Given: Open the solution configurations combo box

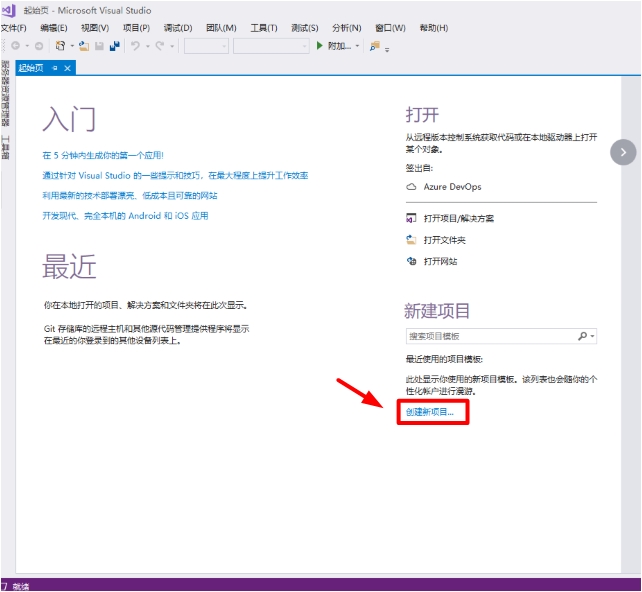Looking at the screenshot, I should 206,46.
